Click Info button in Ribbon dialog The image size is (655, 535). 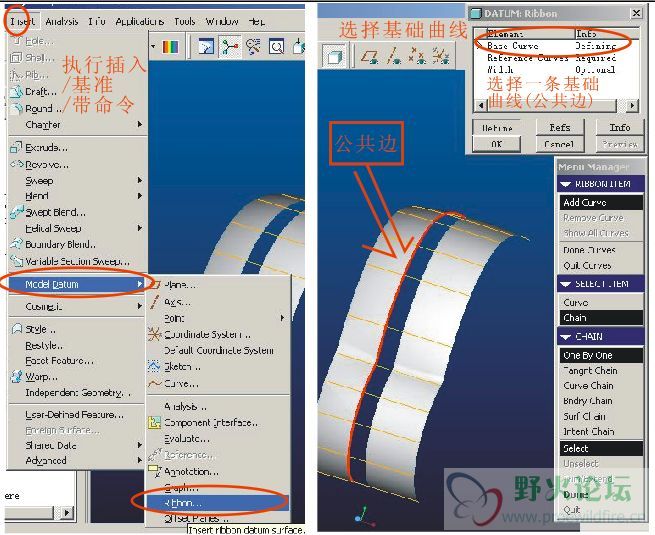coord(620,127)
